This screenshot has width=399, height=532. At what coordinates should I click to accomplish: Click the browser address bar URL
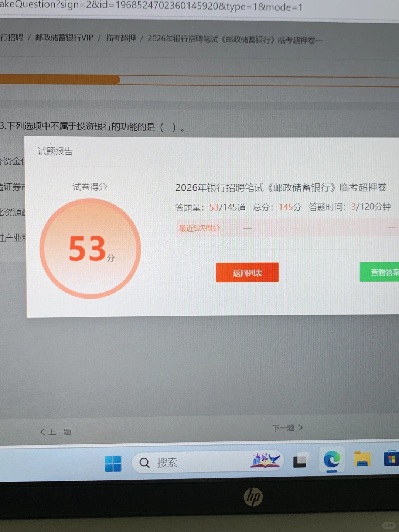pyautogui.click(x=151, y=6)
